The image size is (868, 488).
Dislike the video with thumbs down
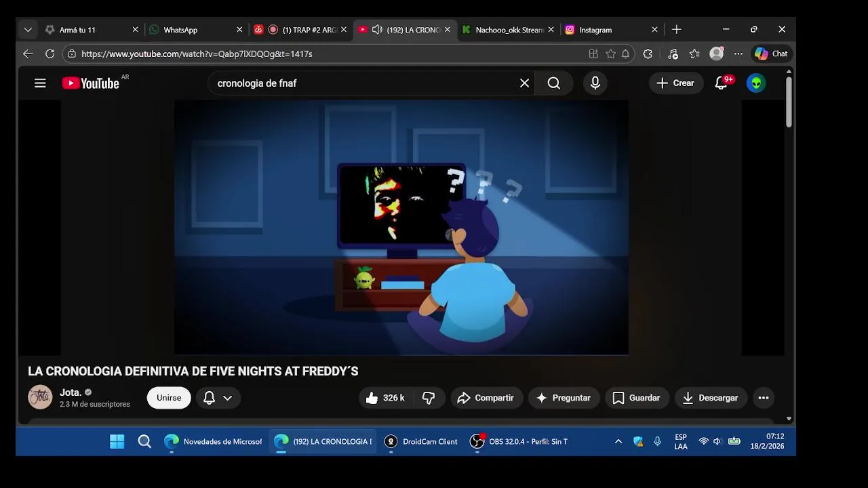[429, 398]
